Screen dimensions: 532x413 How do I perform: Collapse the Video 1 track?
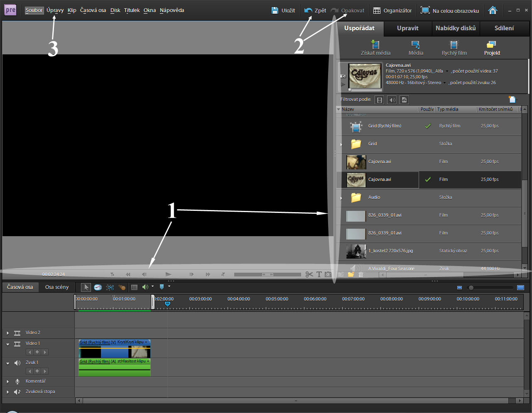(7, 344)
